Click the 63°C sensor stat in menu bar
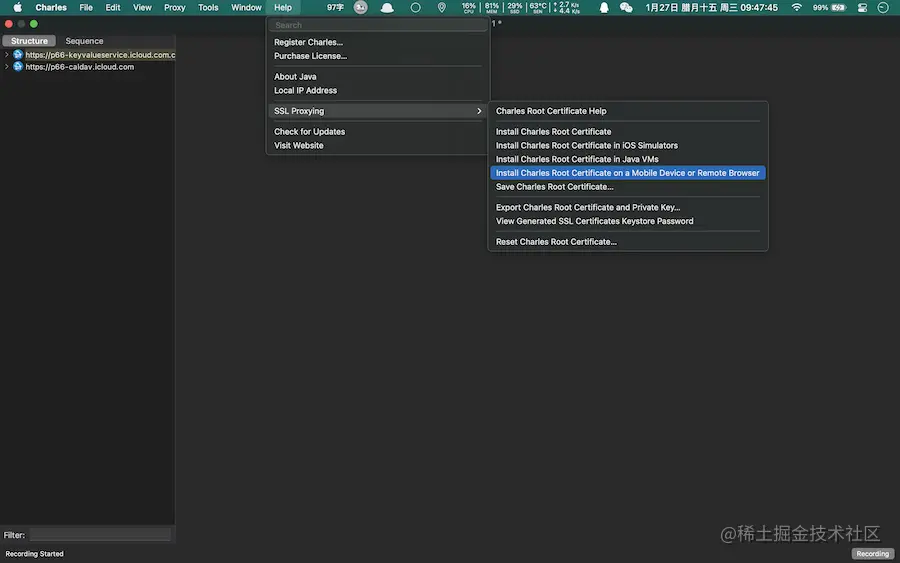Image resolution: width=900 pixels, height=563 pixels. (x=538, y=7)
